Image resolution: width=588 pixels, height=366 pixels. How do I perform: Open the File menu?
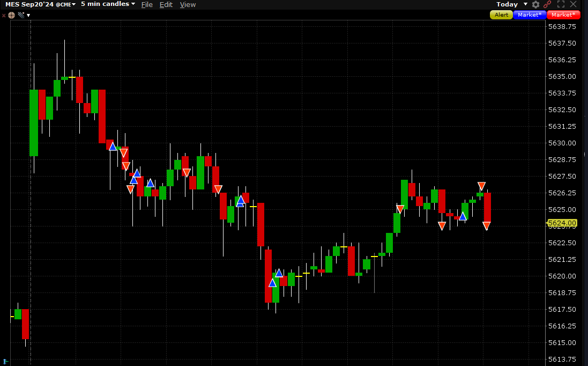point(147,4)
